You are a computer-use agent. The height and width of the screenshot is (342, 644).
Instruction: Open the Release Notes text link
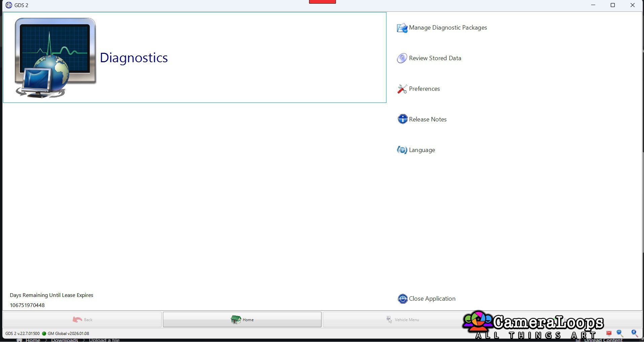click(428, 119)
